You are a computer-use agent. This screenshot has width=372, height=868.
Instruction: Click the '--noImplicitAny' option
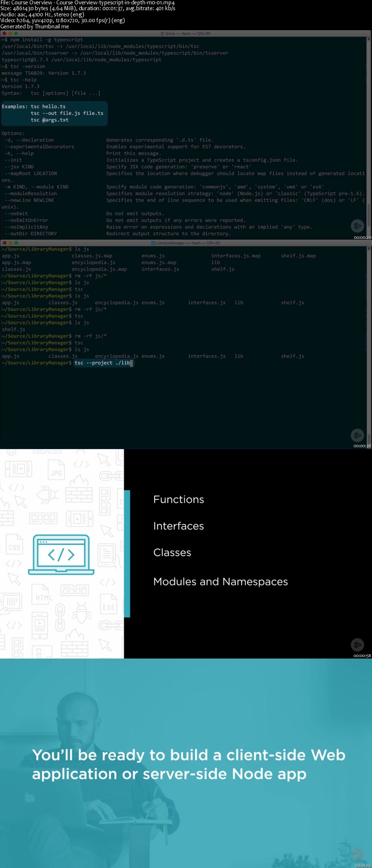pos(27,227)
